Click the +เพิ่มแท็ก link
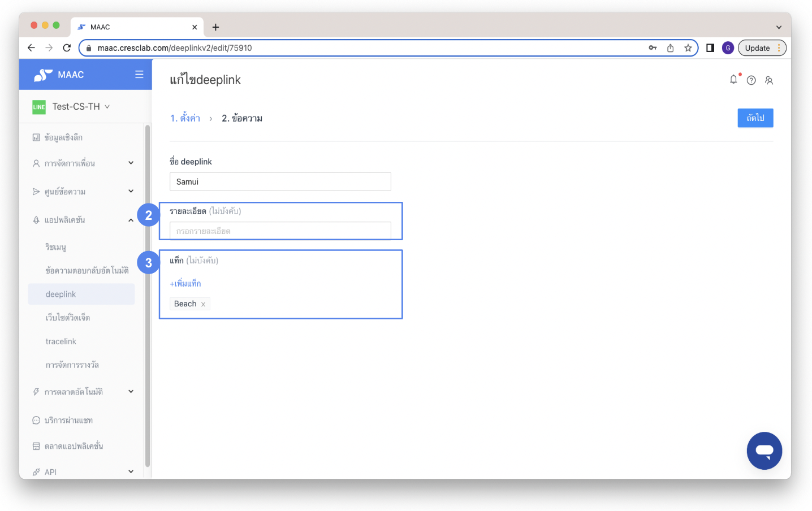 [185, 283]
